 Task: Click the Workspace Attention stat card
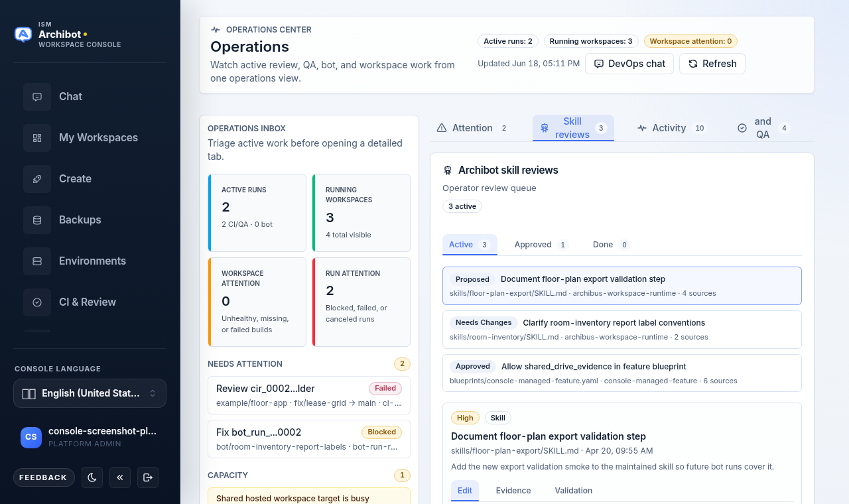pos(257,302)
